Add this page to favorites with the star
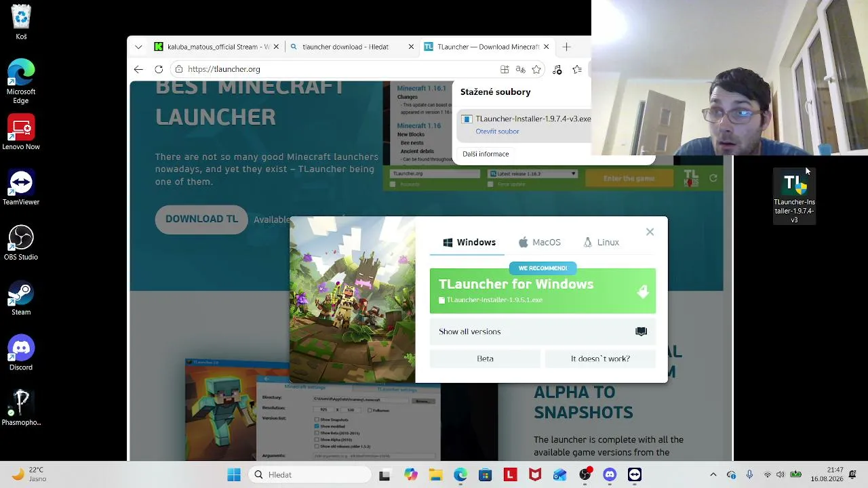 pyautogui.click(x=536, y=69)
